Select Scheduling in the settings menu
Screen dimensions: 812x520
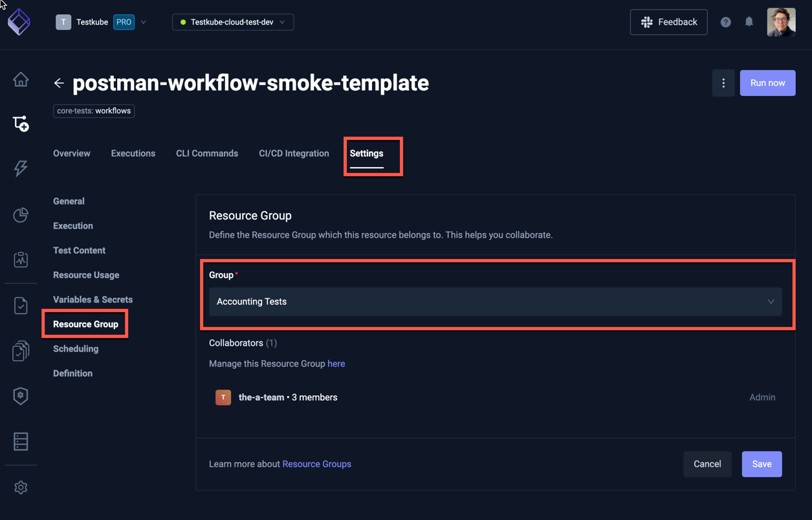point(76,348)
